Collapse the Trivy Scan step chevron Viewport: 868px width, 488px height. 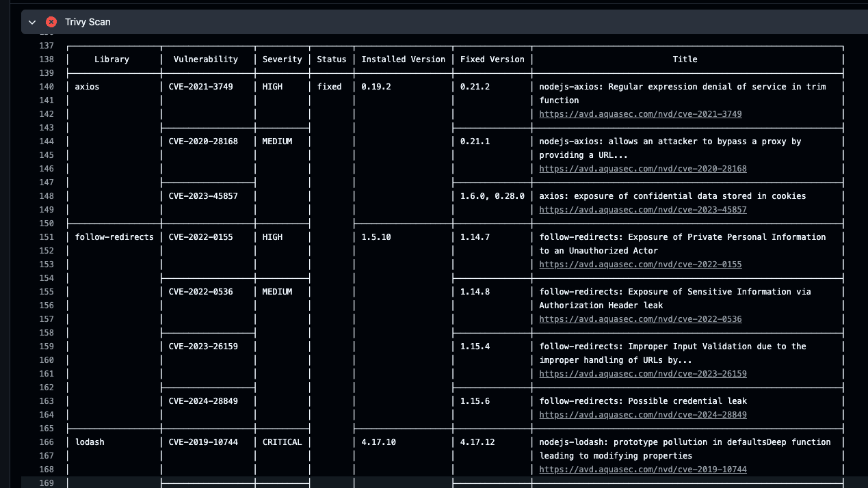click(32, 22)
